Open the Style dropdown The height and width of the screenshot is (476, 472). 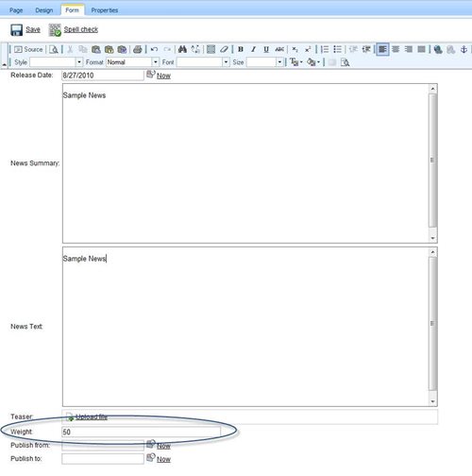[x=56, y=62]
